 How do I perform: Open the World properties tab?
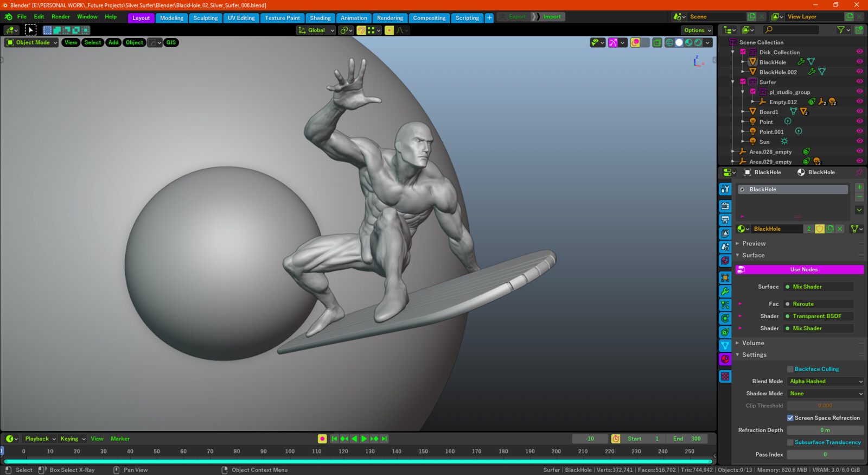point(725,261)
